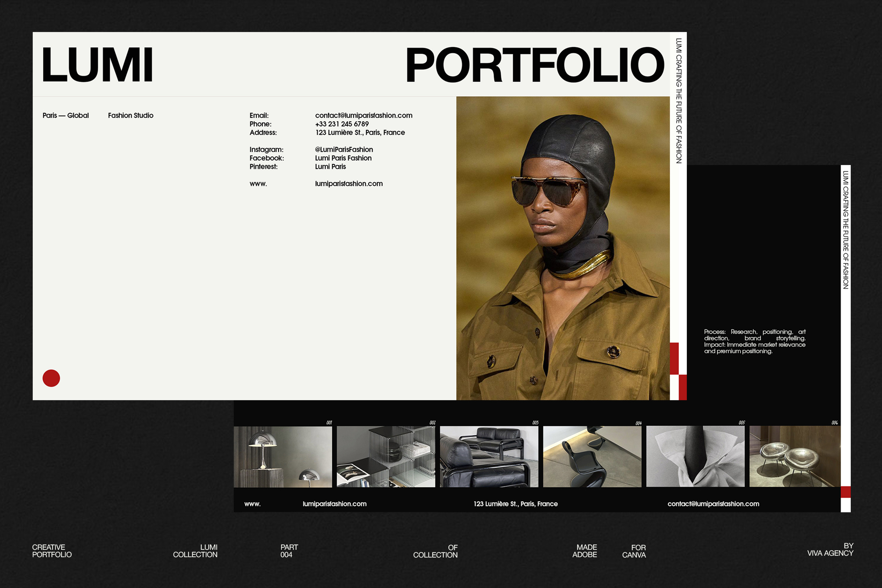Select the Facebook entry Lumi Paris Fashion
The image size is (882, 588).
(343, 158)
